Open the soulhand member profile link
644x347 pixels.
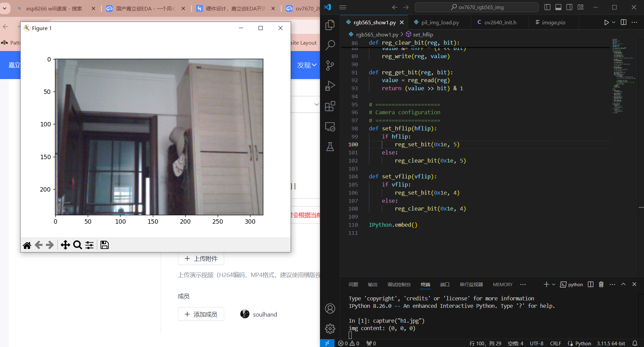(259, 314)
